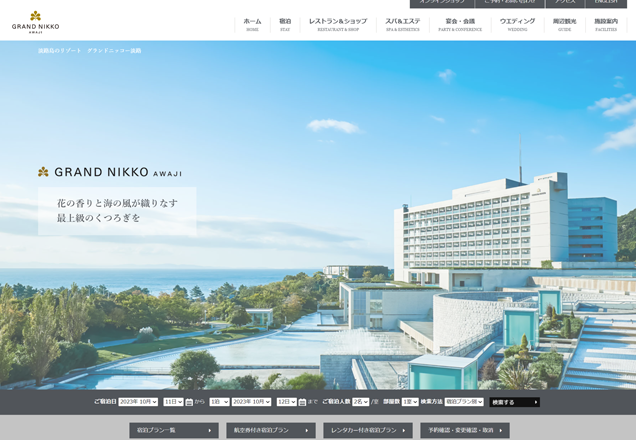Open ホーム HOME menu item

click(x=252, y=24)
